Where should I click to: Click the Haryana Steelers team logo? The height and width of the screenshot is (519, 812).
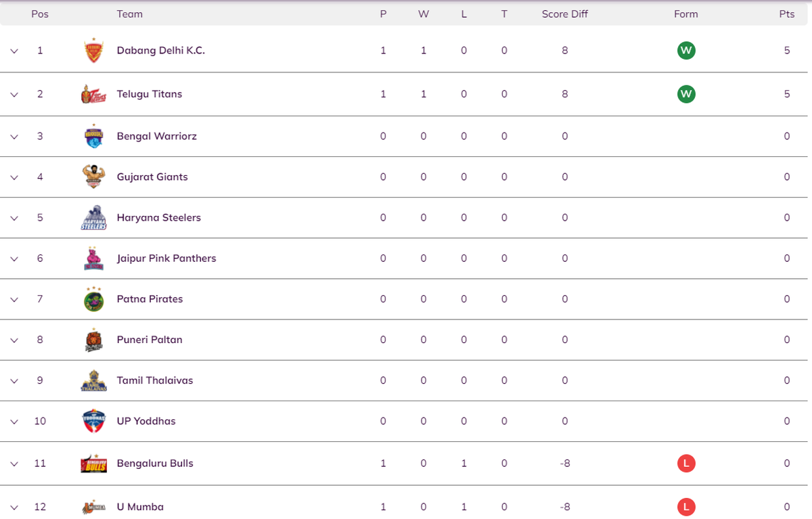pos(93,218)
